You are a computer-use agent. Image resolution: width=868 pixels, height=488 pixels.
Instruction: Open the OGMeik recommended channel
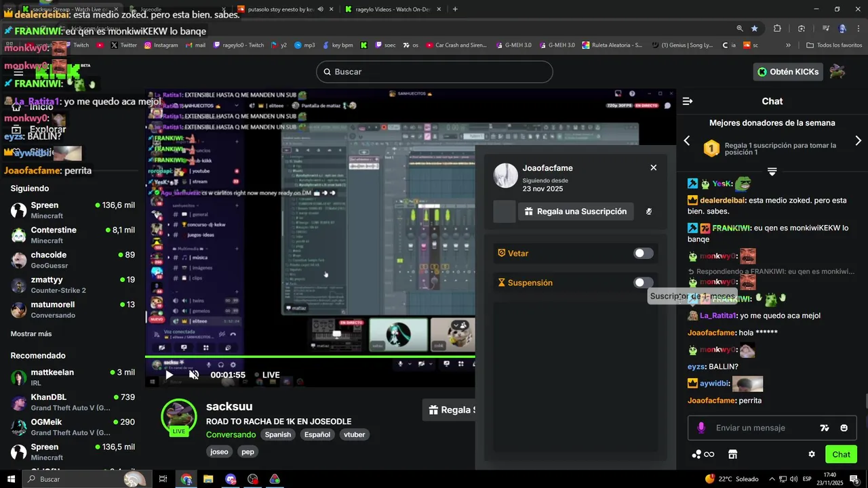73,427
